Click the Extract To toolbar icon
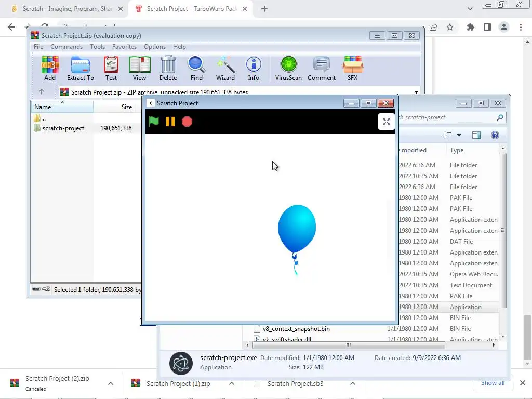Screen dimensions: 532x399 [x=81, y=68]
